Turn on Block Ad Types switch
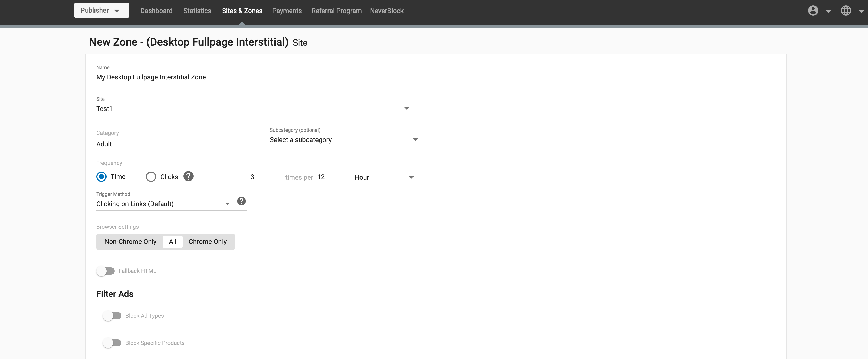Viewport: 868px width, 359px height. click(x=112, y=316)
